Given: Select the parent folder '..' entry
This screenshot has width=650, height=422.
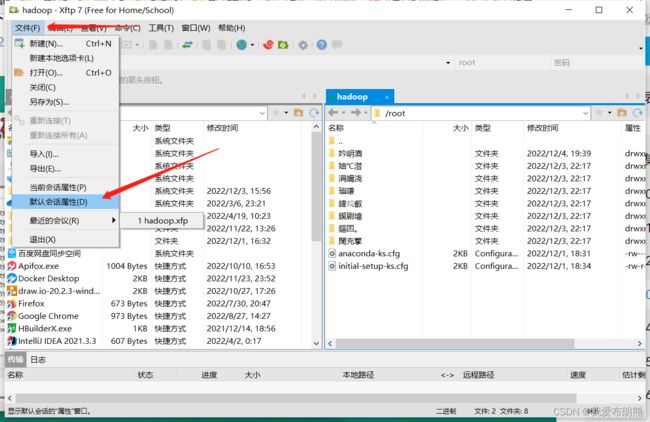Looking at the screenshot, I should pos(340,141).
